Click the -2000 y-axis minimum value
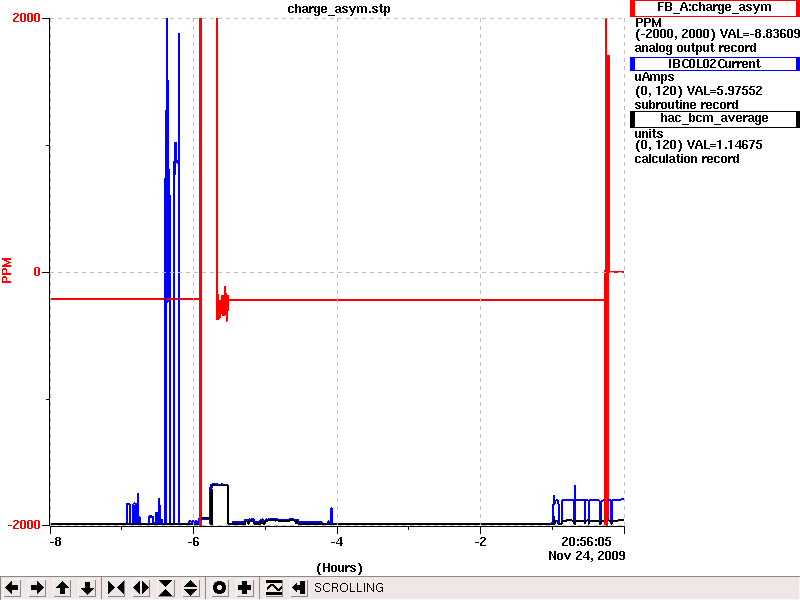The height and width of the screenshot is (600, 800). [24, 525]
